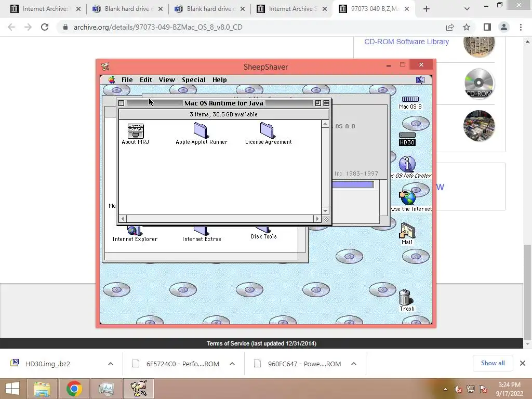The image size is (532, 399).
Task: Expand options for 960FC647 ROM download
Action: click(x=353, y=364)
